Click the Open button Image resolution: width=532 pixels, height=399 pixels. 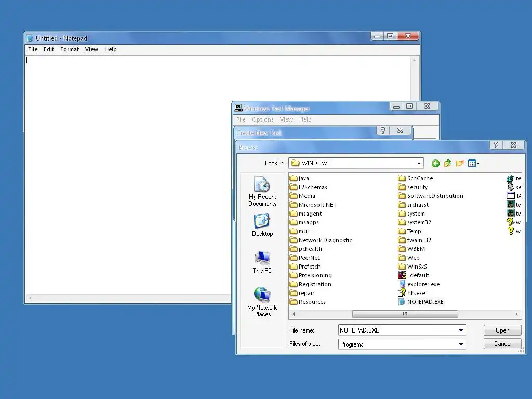click(502, 330)
